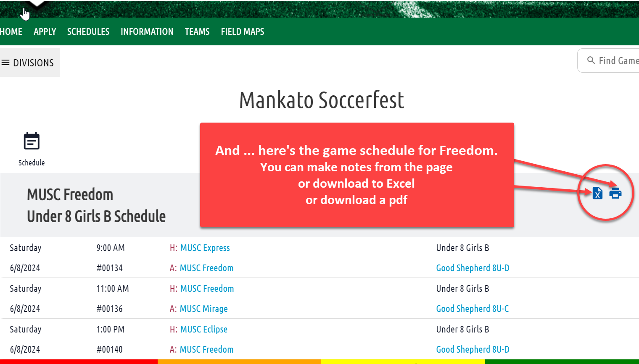Open MUSC Eclipse team link
The image size is (639, 364).
[204, 329]
